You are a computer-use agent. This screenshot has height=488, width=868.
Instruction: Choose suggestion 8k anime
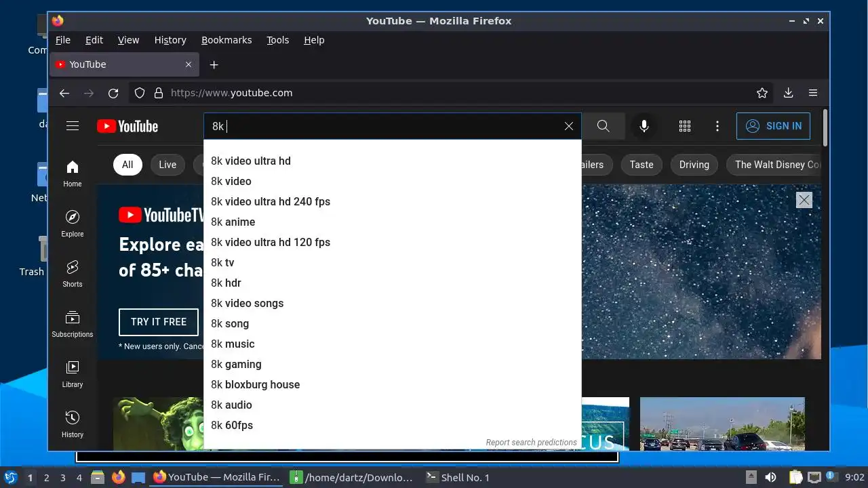(x=393, y=222)
